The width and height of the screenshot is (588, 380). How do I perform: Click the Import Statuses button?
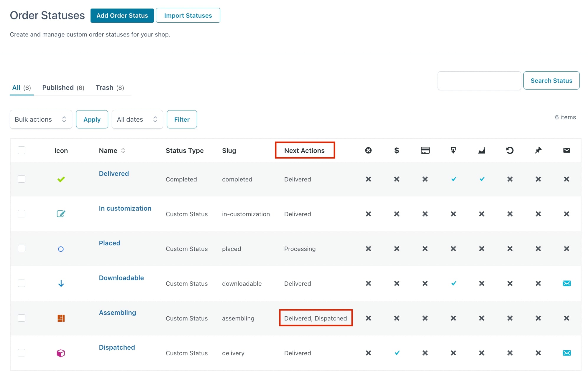(188, 16)
